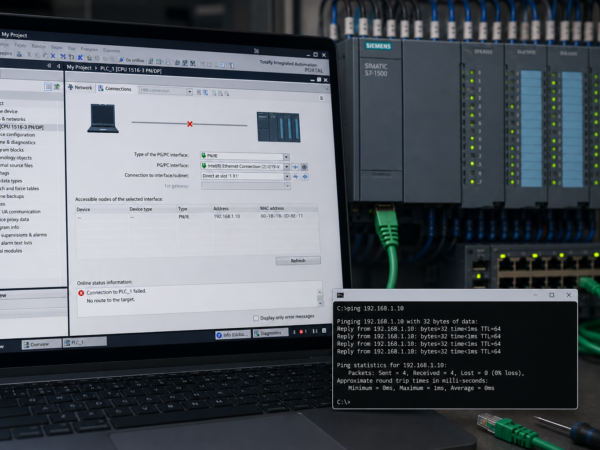Open the Info tab in the inspector bar
Screen dimensions: 600x450
pyautogui.click(x=232, y=335)
